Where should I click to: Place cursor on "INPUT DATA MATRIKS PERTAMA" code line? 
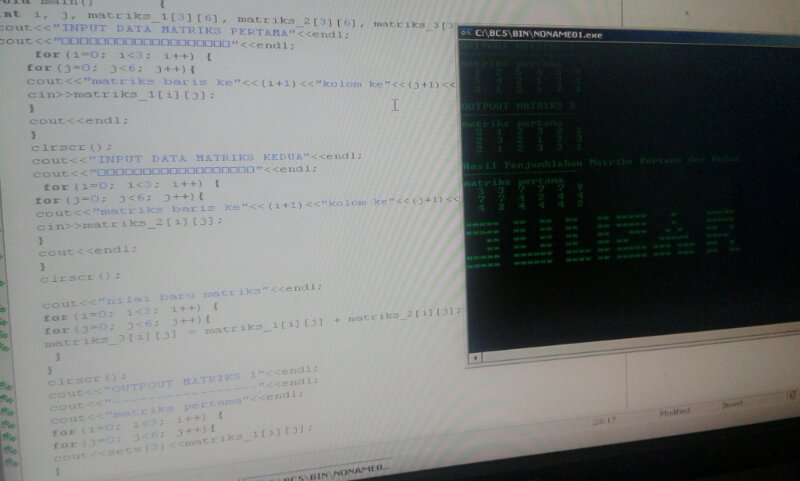(174, 31)
